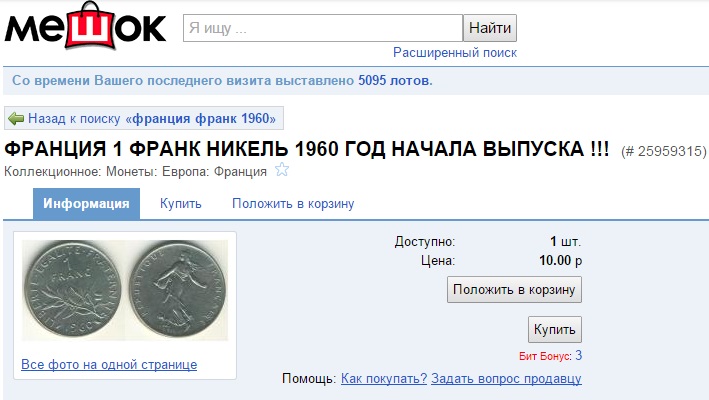This screenshot has width=709, height=400.
Task: Click Задать вопрос продавцу link
Action: coord(506,378)
